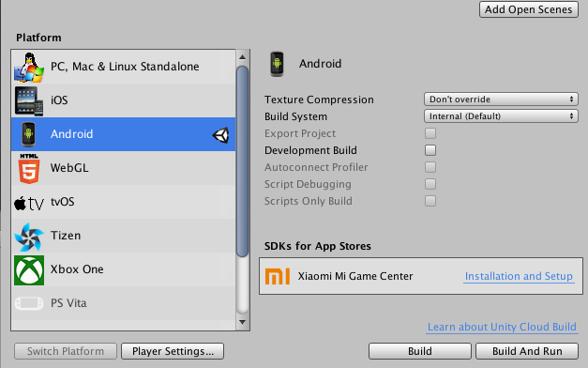The image size is (588, 368).
Task: Click the SDKs for App Stores heading
Action: (x=318, y=246)
